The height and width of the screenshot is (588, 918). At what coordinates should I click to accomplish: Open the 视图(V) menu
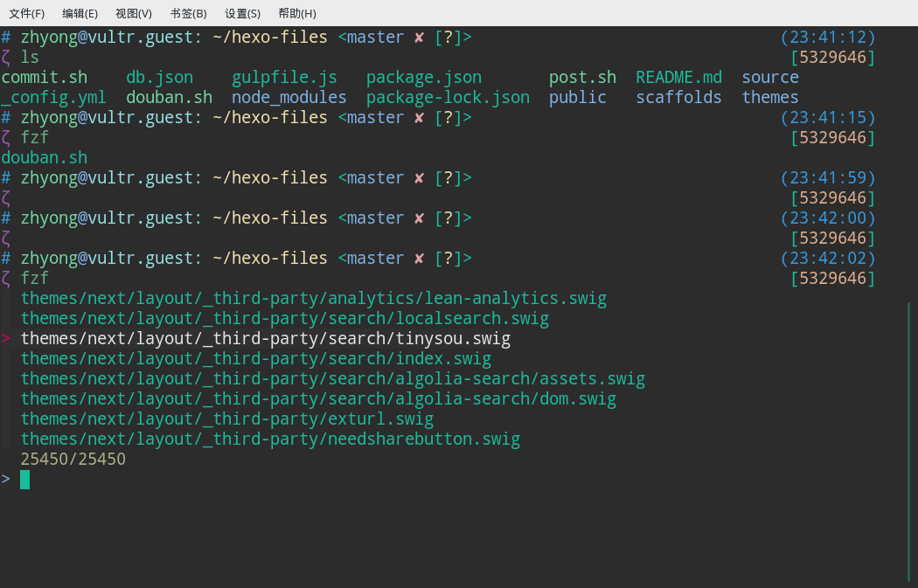(134, 13)
